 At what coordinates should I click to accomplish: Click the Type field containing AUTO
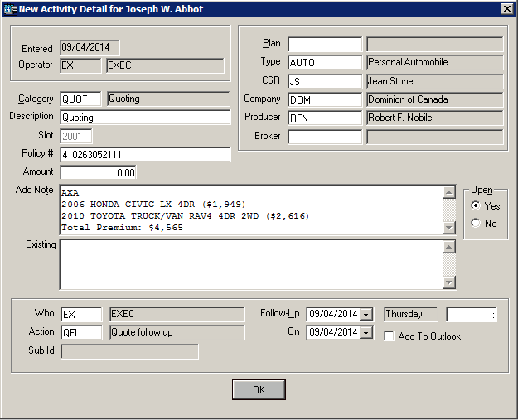tap(325, 62)
